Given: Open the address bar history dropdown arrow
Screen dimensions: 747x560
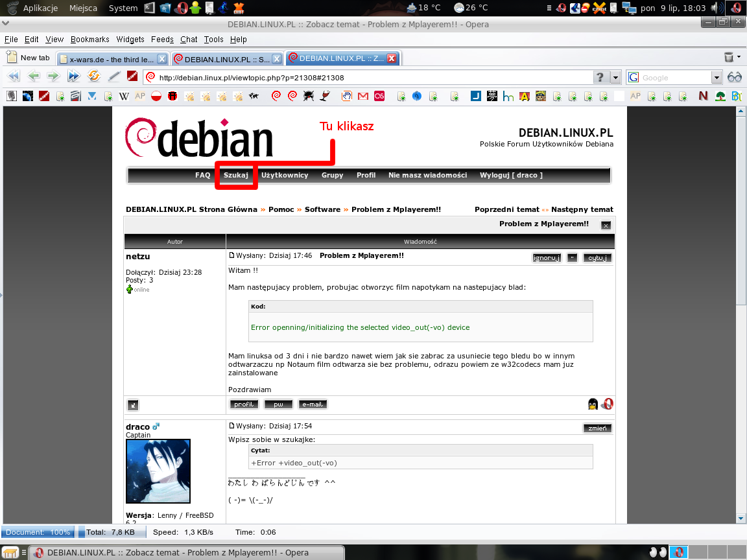Looking at the screenshot, I should [616, 77].
